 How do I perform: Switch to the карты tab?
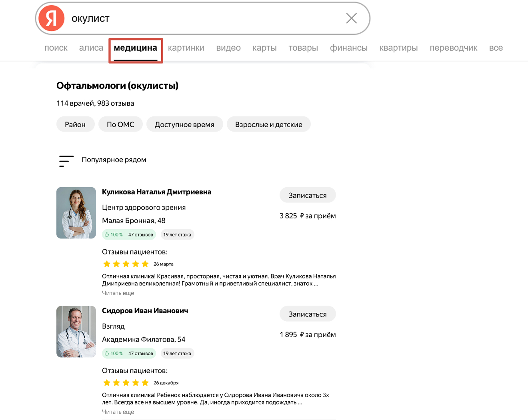pyautogui.click(x=264, y=48)
